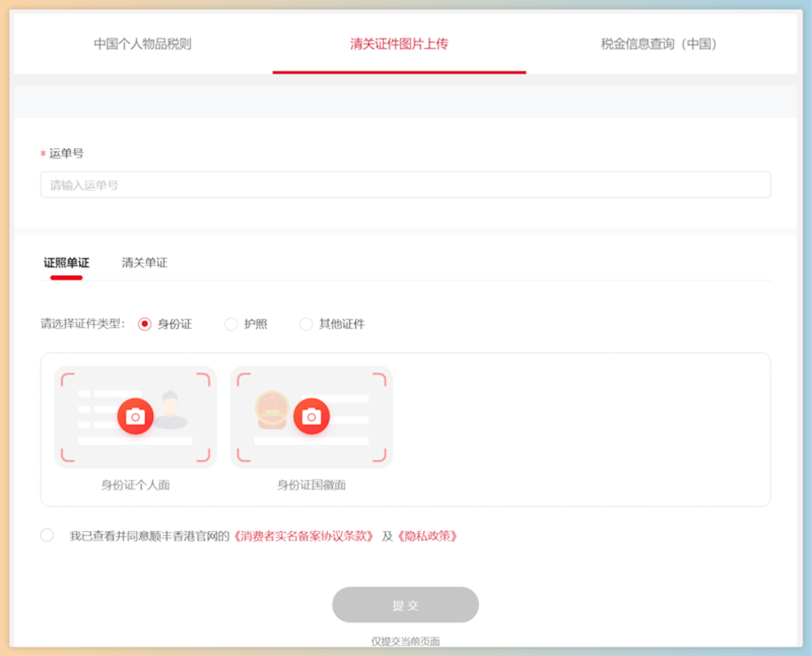Click the camera icon to upload 身份证个人面
The width and height of the screenshot is (812, 656).
(135, 416)
